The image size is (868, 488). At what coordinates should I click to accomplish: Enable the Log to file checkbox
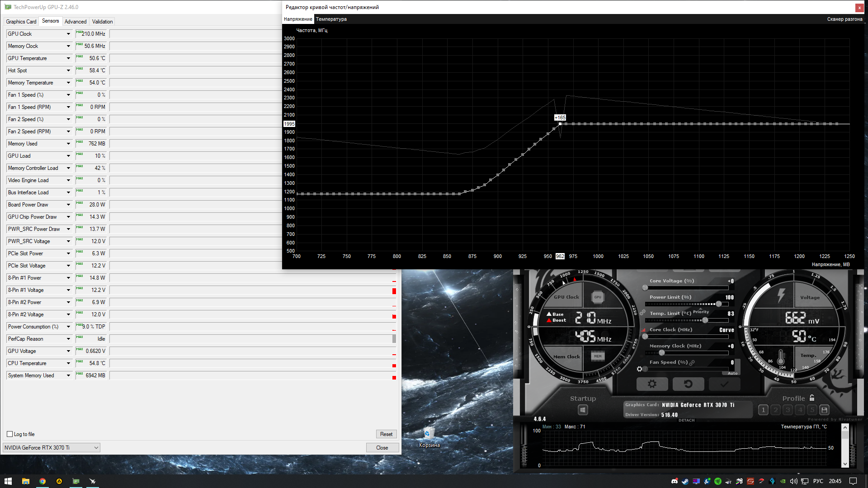coord(10,434)
